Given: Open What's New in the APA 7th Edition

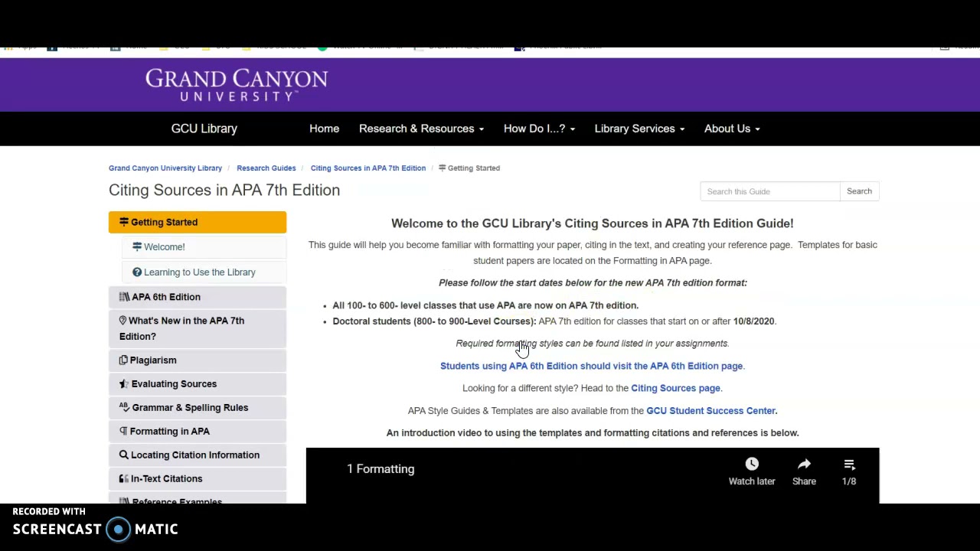Looking at the screenshot, I should tap(198, 328).
